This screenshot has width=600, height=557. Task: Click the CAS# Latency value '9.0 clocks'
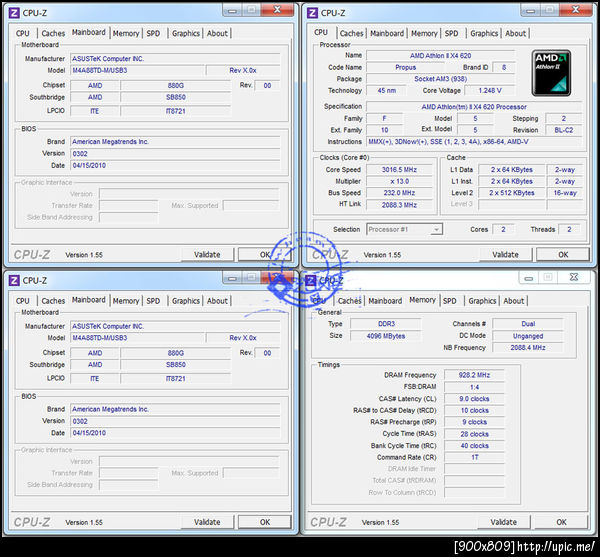(x=474, y=399)
